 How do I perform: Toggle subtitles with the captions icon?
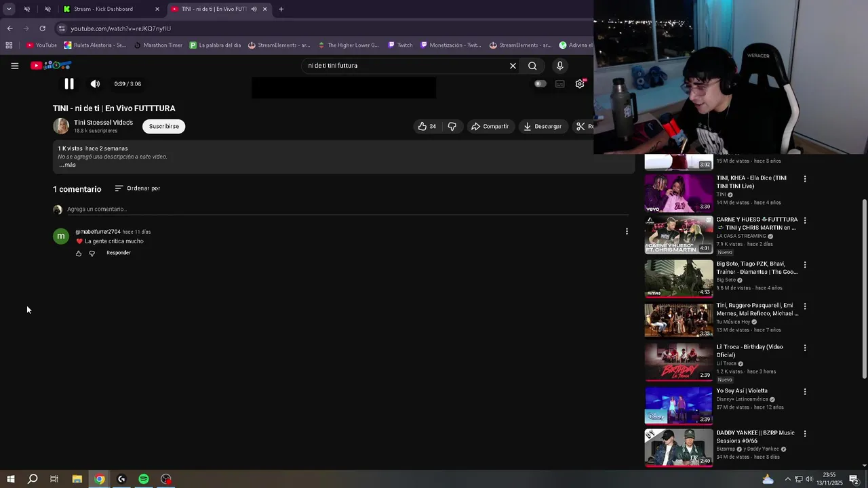[560, 84]
